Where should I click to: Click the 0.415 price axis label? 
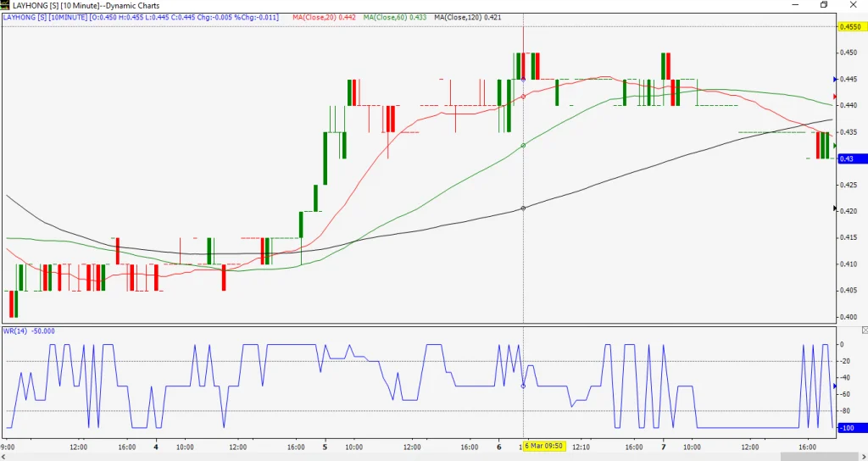[849, 237]
